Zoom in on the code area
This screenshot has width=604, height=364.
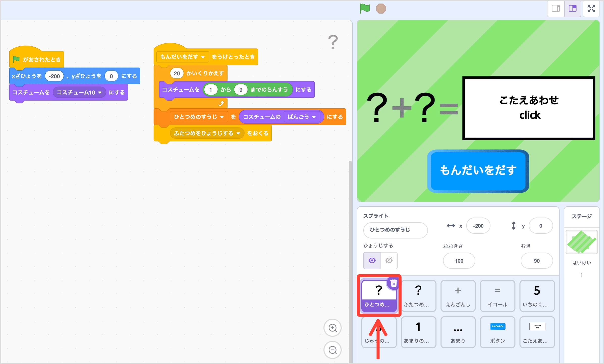(x=333, y=328)
